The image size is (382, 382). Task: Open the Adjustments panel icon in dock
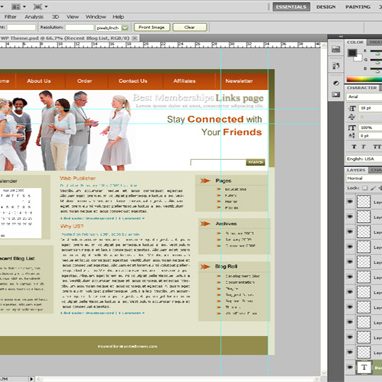pos(336,83)
